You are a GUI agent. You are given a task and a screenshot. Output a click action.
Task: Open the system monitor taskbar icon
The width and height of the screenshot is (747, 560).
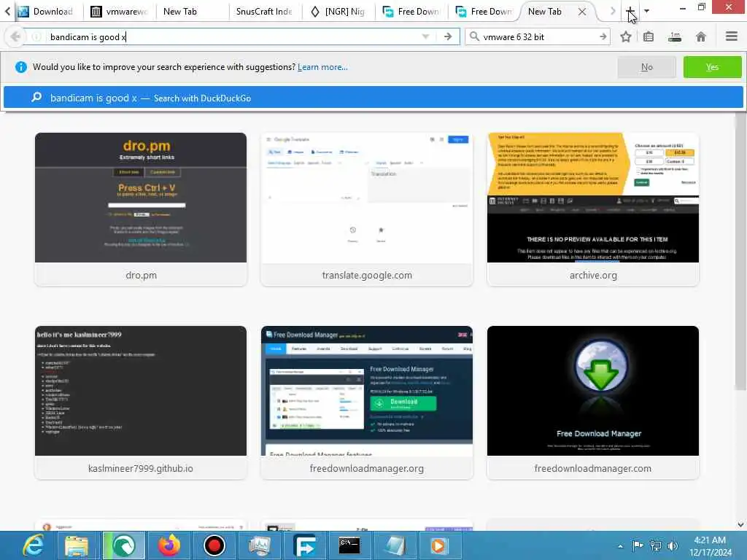coord(260,545)
